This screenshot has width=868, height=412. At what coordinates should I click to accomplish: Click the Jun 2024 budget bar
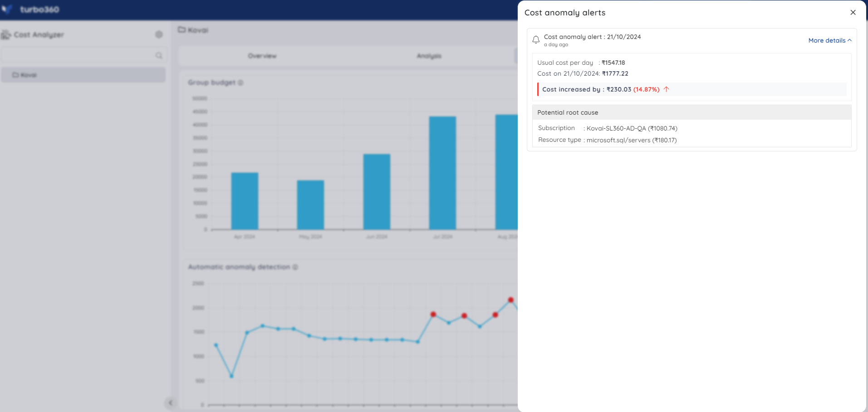point(377,192)
